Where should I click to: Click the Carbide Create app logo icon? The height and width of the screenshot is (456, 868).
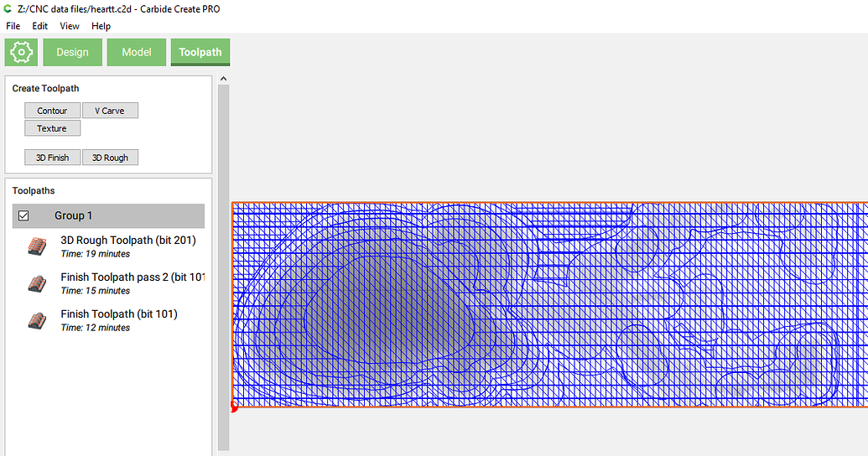pyautogui.click(x=8, y=9)
